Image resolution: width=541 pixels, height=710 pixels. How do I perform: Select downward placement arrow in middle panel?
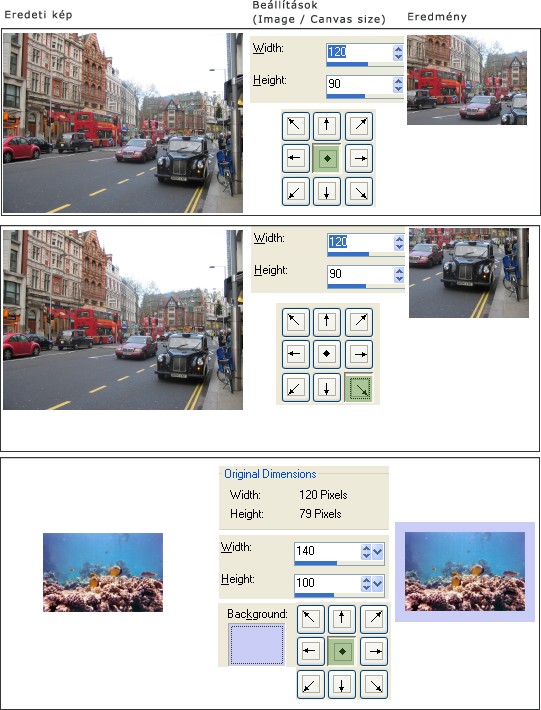point(327,387)
